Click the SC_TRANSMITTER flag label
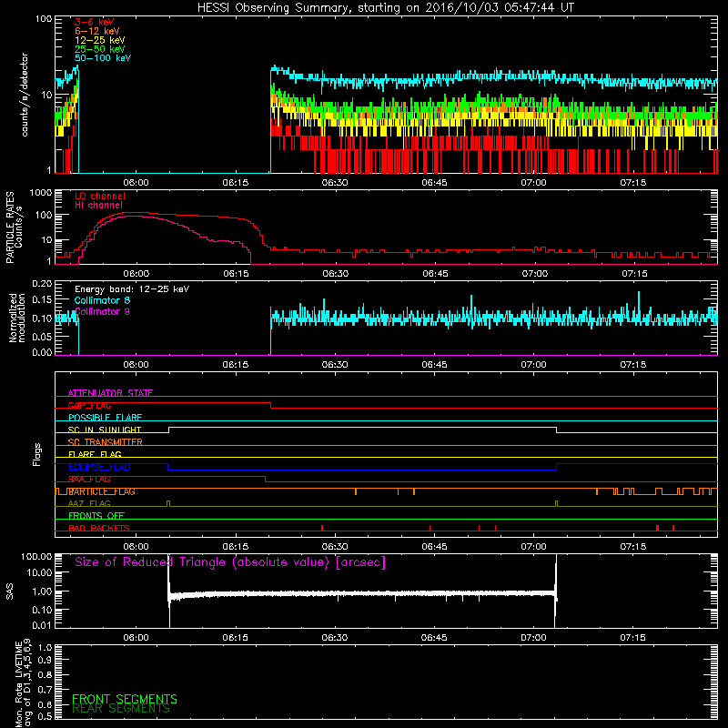Viewport: 728px width, 728px height. pyautogui.click(x=106, y=442)
